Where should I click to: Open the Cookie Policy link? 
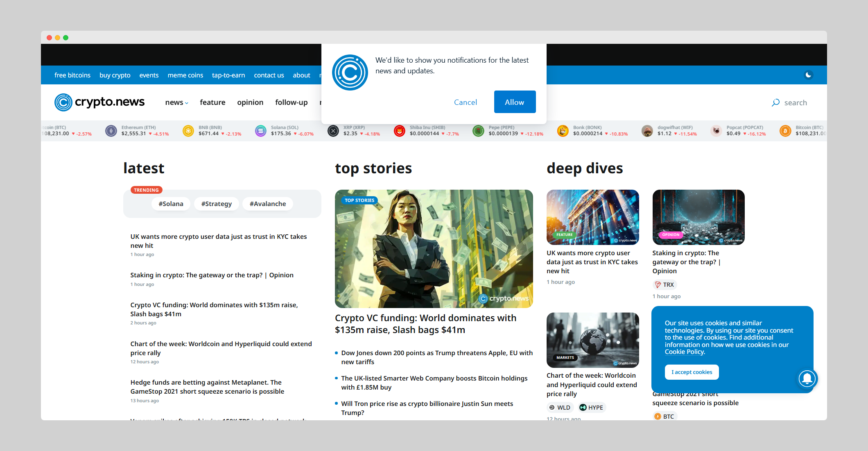coord(685,352)
